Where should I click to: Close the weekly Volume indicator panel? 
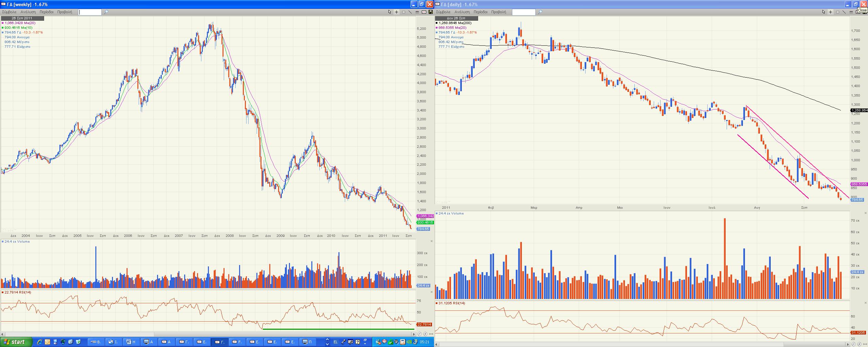[x=432, y=241]
